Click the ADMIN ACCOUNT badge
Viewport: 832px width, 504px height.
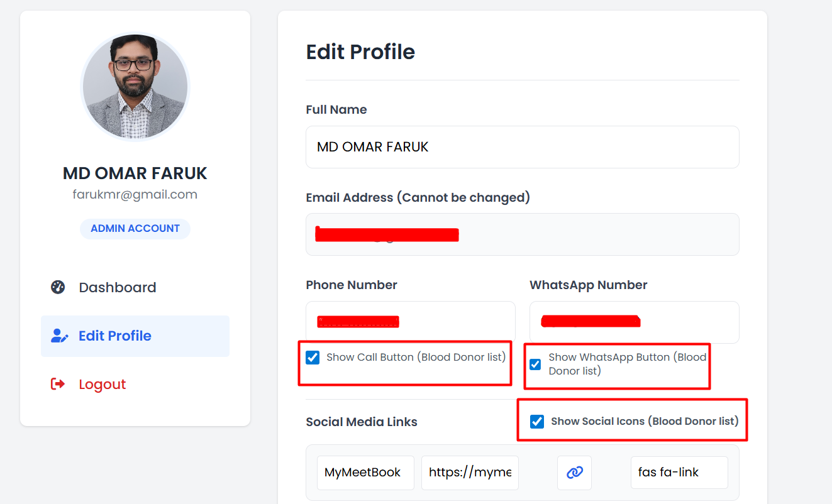pos(135,229)
